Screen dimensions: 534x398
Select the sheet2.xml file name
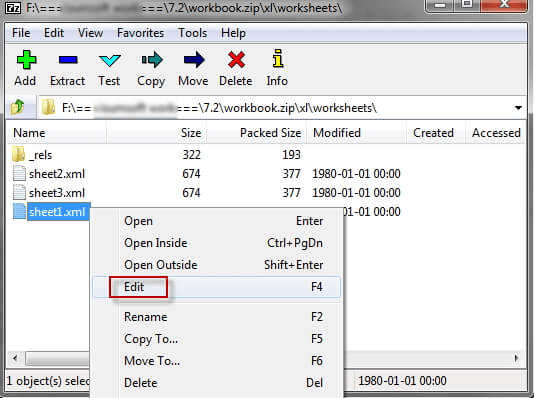[x=57, y=174]
